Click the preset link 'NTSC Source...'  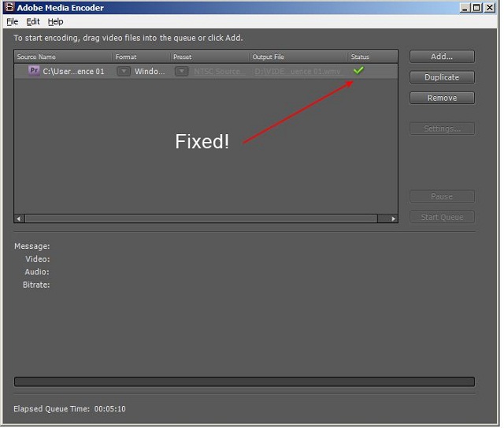coord(219,72)
